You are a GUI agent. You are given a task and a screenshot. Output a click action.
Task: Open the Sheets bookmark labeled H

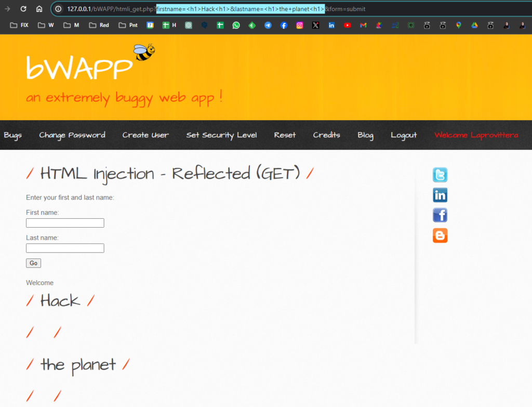tap(169, 25)
